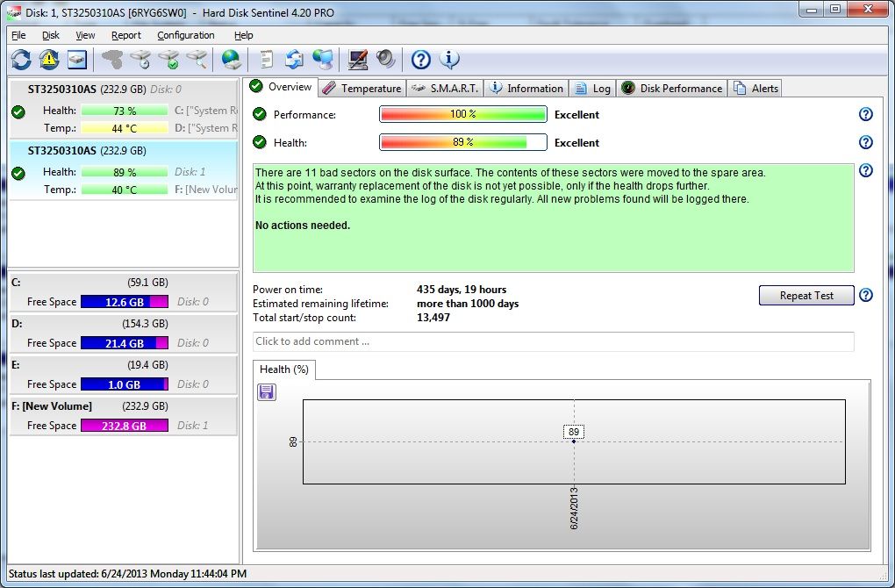Click the refresh icon with yellow warning triangle
Image resolution: width=895 pixels, height=588 pixels.
coord(49,60)
